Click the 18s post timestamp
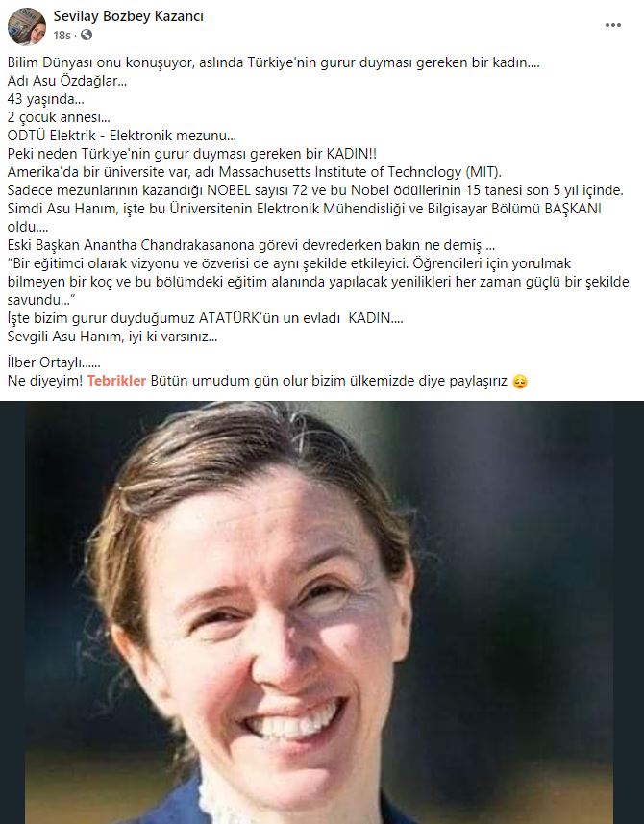 [62, 36]
